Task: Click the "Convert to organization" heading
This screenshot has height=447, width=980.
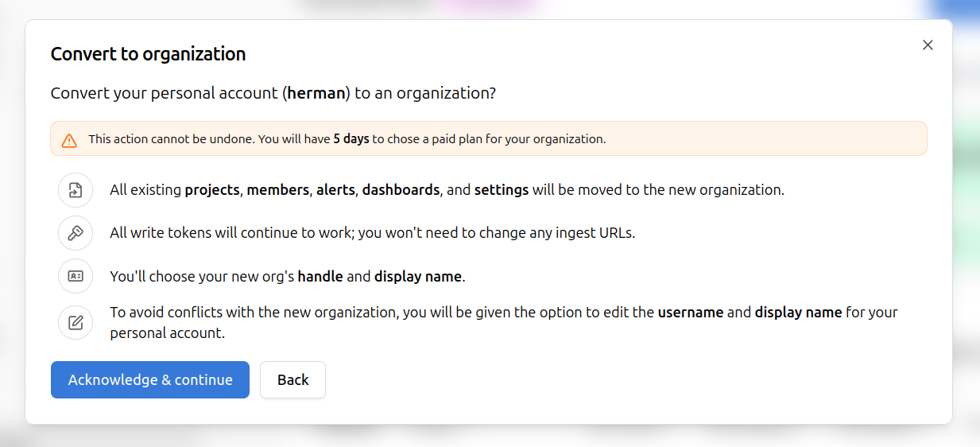Action: coord(148,54)
